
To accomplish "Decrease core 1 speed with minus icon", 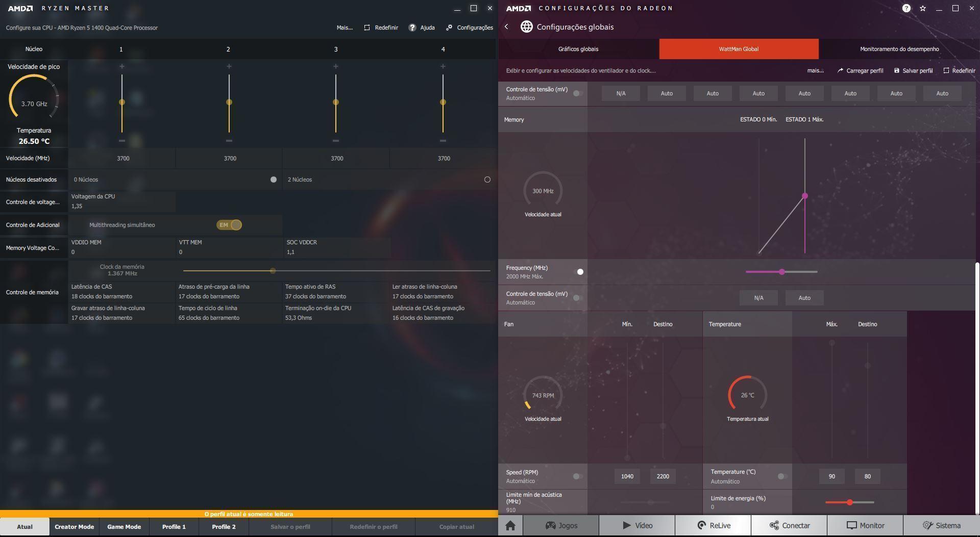I will coord(121,140).
